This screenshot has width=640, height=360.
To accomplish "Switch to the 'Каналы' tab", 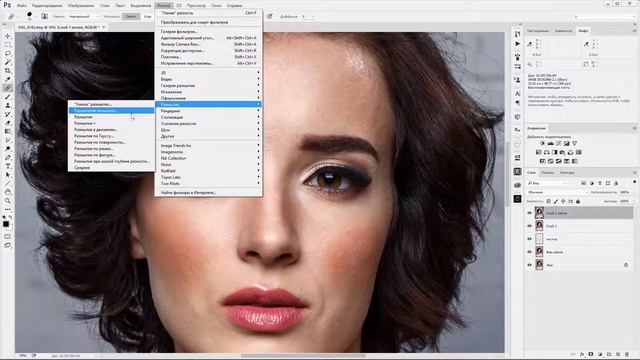I will (547, 173).
